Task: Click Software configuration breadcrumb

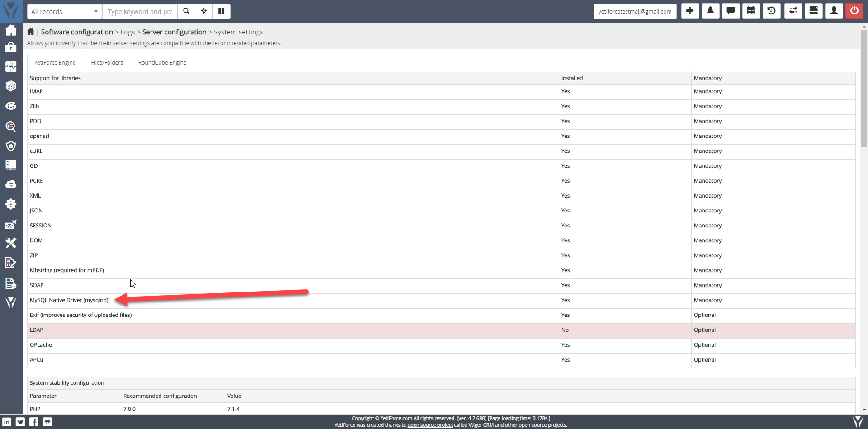Action: click(x=77, y=32)
